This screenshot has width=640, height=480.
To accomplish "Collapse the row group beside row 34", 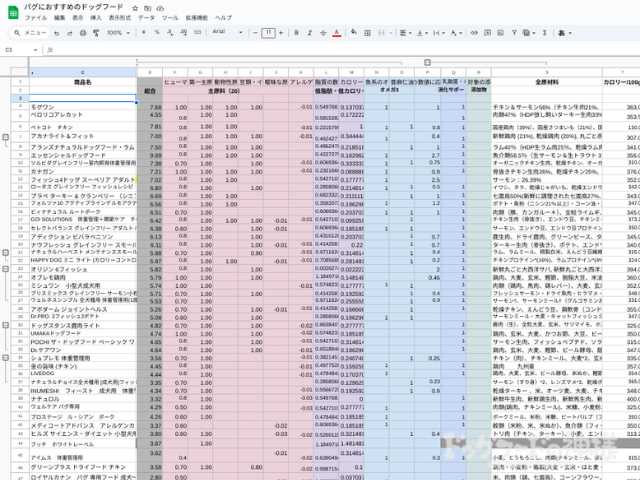I will click(x=6, y=358).
